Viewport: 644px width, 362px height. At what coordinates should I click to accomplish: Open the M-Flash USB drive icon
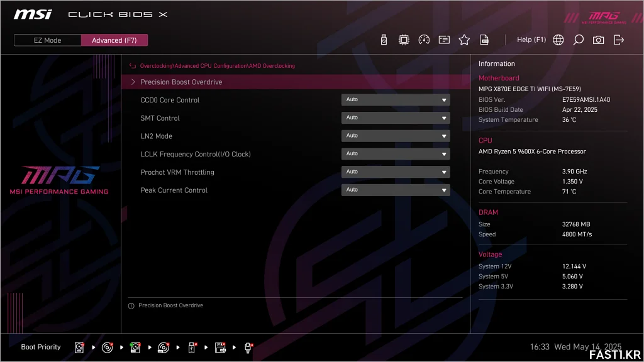tap(384, 40)
